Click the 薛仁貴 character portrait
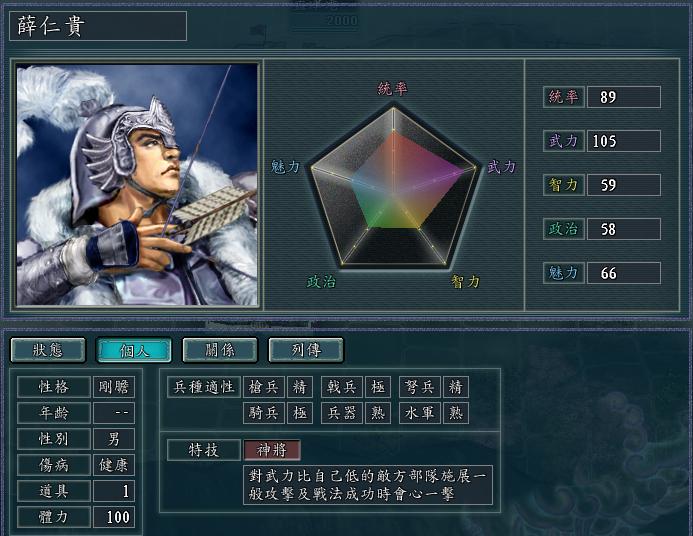Image resolution: width=693 pixels, height=536 pixels. tap(137, 185)
